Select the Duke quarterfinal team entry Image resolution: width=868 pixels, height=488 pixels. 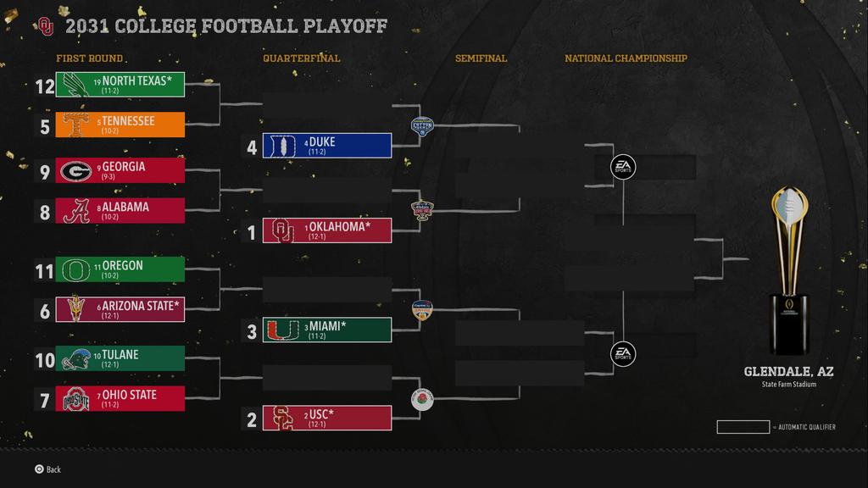tap(327, 146)
